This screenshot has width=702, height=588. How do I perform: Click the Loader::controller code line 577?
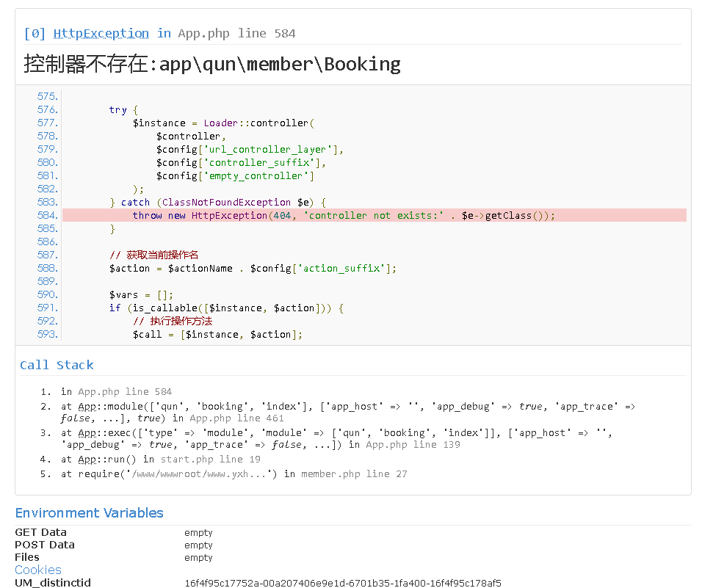coord(223,123)
